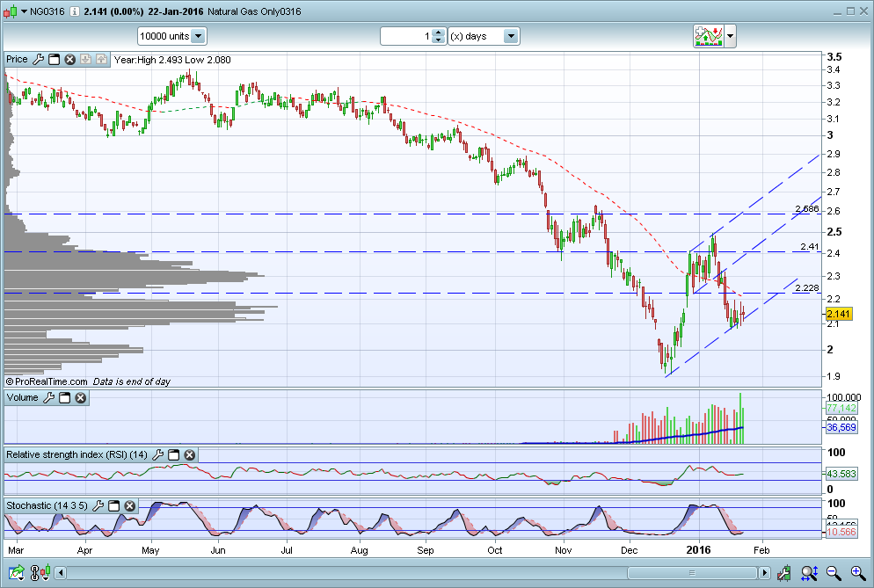Image resolution: width=874 pixels, height=588 pixels.
Task: Click the zoom in magnifier at bottom right
Action: click(x=857, y=573)
